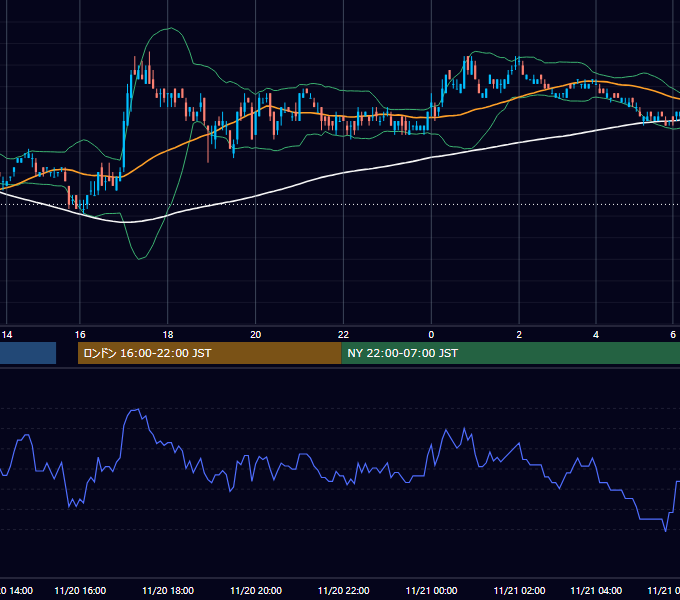680x600 pixels.
Task: Click the 11/20 16:00 indicator axis label
Action: [80, 590]
